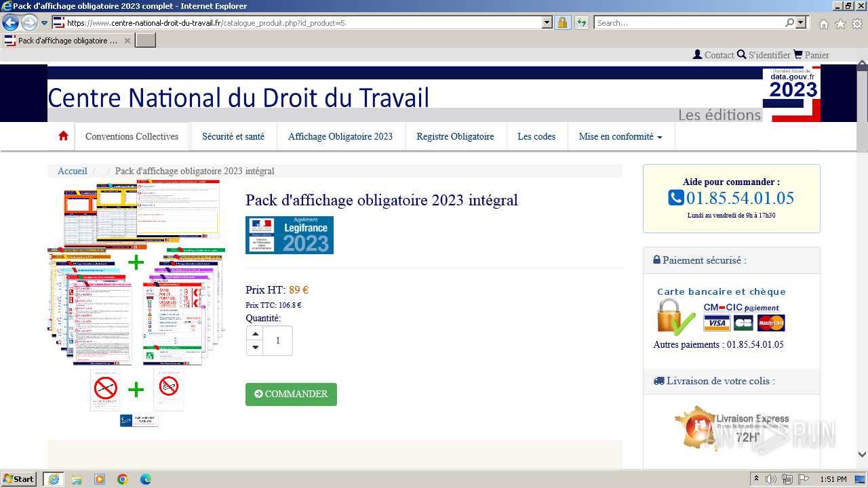Click the MasterCard logo
The height and width of the screenshot is (488, 868).
tap(771, 323)
